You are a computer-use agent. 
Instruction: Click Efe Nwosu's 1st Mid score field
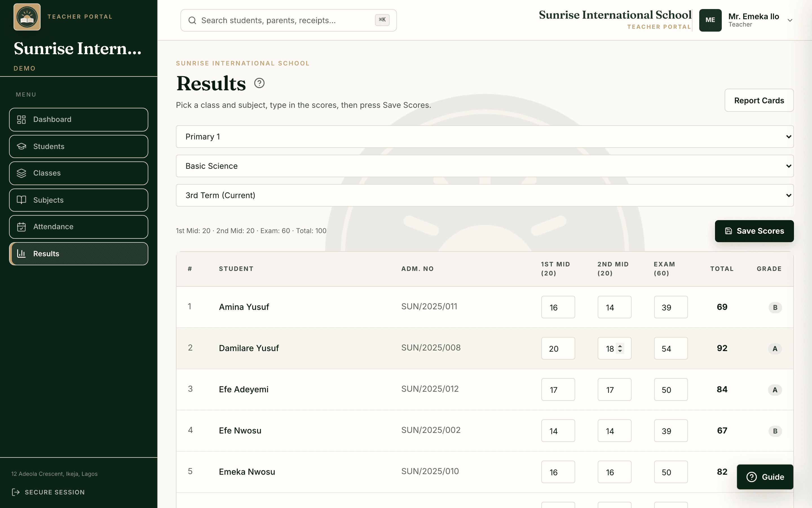point(558,431)
